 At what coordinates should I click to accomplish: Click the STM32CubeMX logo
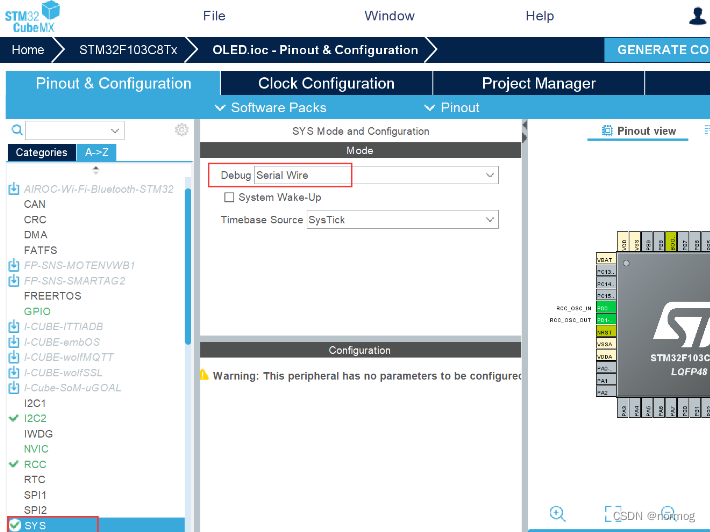click(32, 17)
